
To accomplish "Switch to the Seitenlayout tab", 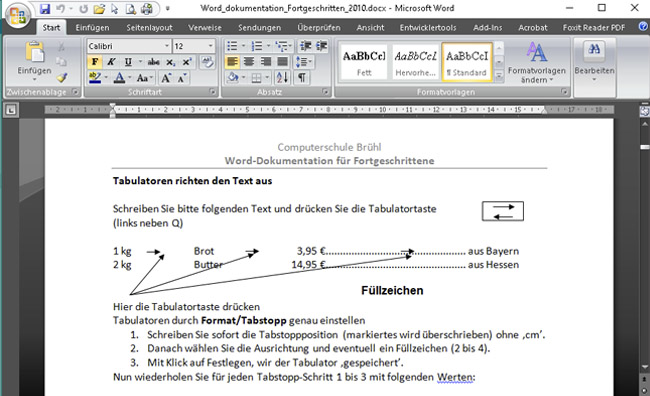I will tap(149, 28).
